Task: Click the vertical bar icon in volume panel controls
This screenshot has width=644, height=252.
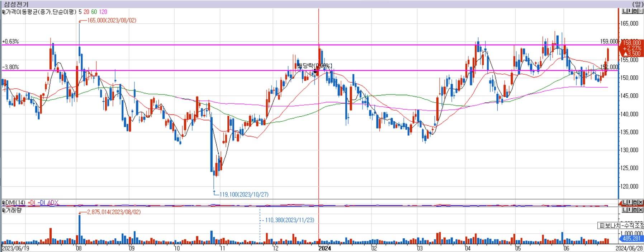Action: (x=630, y=210)
